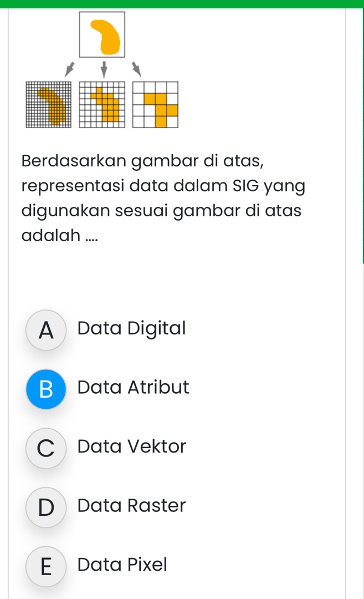Select the circle for option A
Screen dimensions: 364x599
[x=46, y=330]
